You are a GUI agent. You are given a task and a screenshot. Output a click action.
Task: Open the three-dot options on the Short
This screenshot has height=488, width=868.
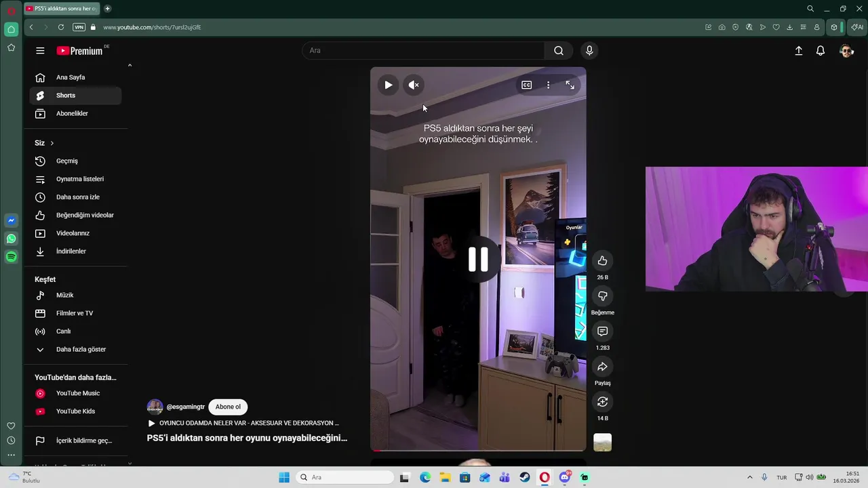(548, 85)
